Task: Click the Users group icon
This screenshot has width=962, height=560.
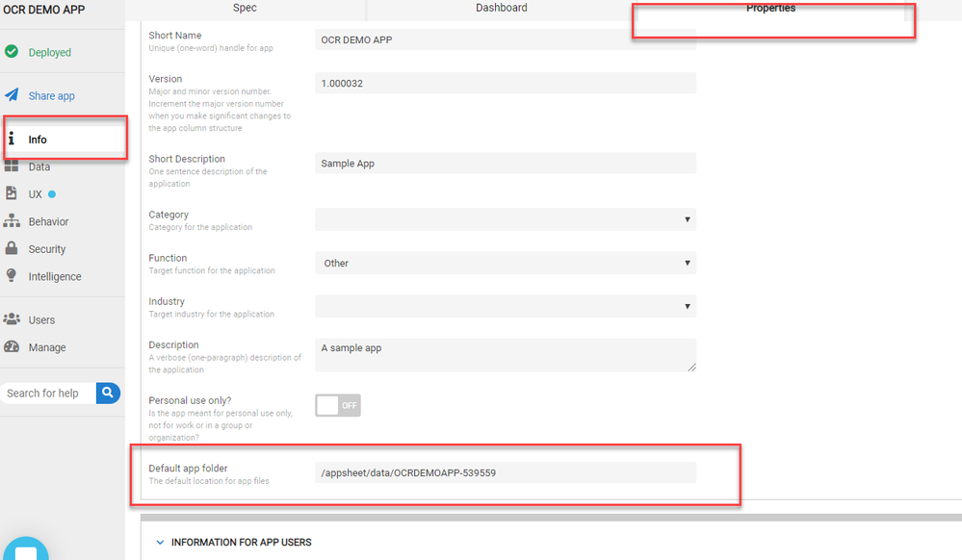Action: coord(12,318)
